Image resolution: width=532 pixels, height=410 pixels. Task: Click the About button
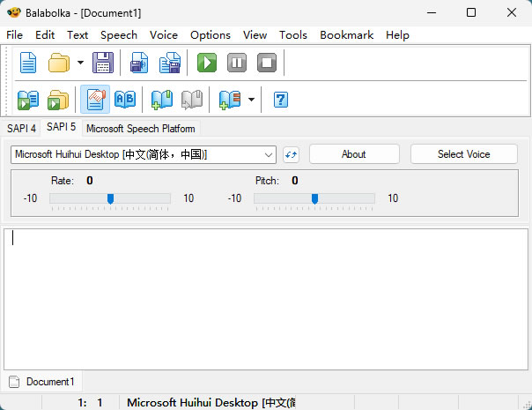pyautogui.click(x=353, y=154)
